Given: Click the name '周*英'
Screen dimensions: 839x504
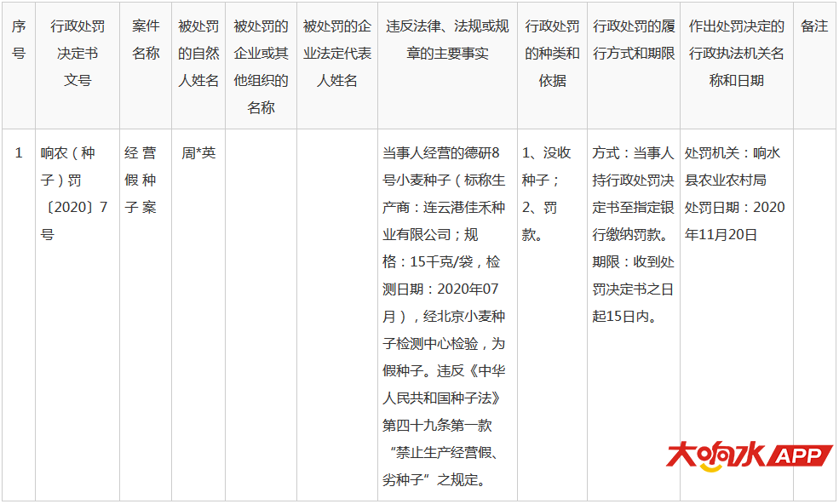Looking at the screenshot, I should (x=198, y=153).
